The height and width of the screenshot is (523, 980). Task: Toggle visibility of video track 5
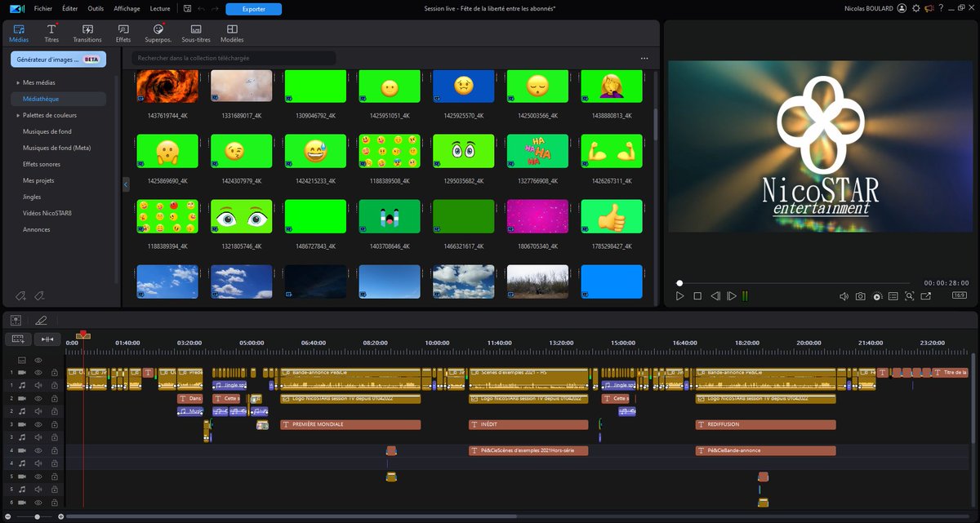38,476
